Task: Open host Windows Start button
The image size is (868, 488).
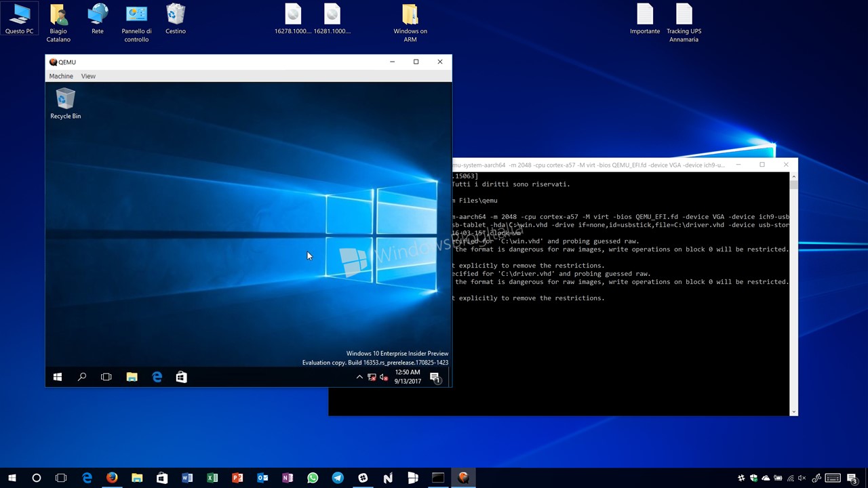Action: tap(12, 478)
